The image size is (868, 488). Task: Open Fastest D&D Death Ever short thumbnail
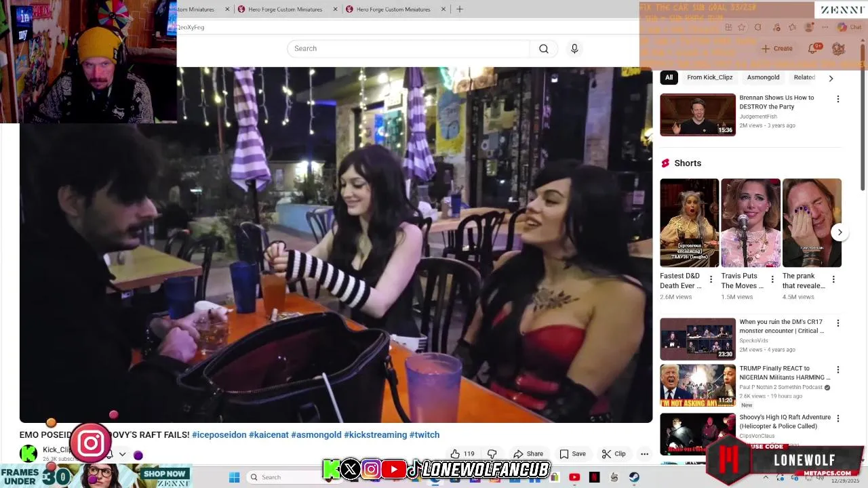pyautogui.click(x=689, y=223)
